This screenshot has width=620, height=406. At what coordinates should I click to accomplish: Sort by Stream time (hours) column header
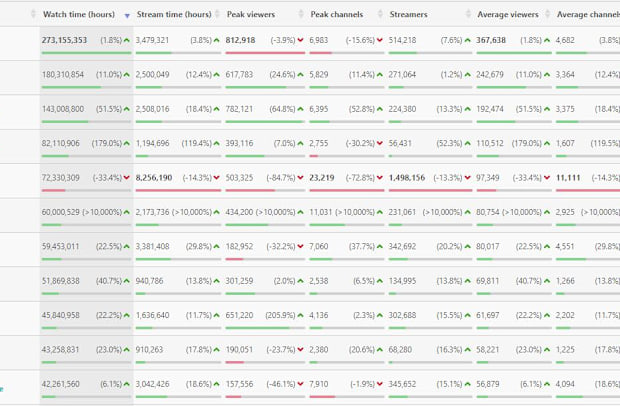(x=172, y=15)
